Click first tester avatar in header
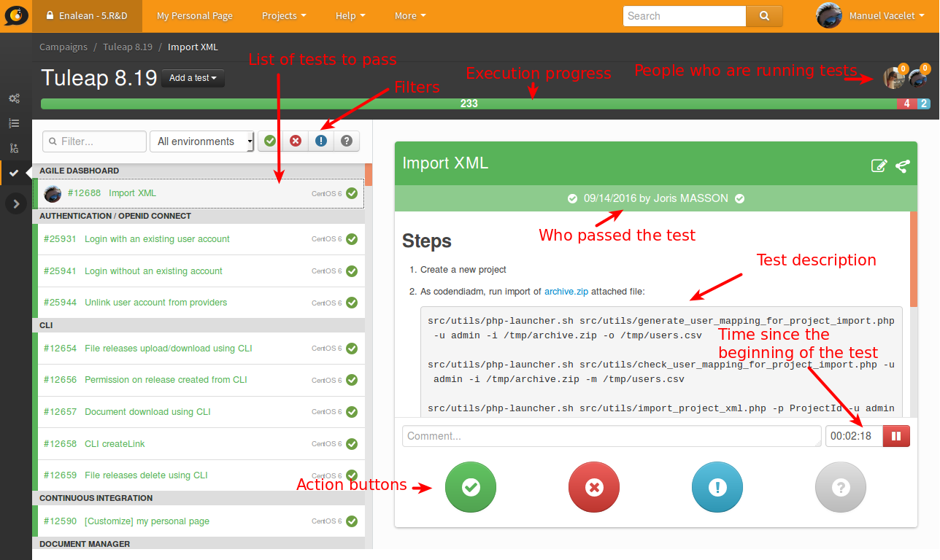940x560 pixels. click(x=894, y=77)
